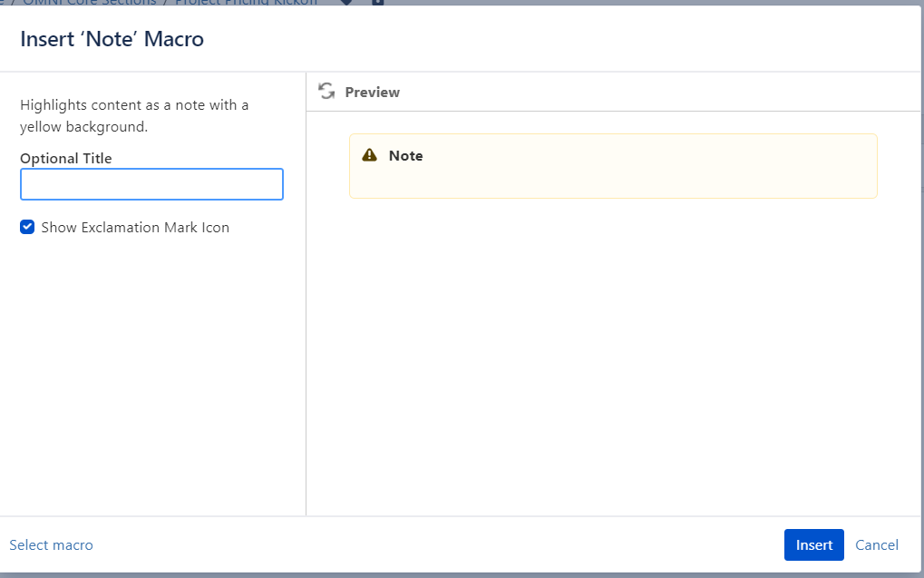Navigate to OMNI Core Sections breadcrumb
The image size is (924, 578).
tap(91, 3)
